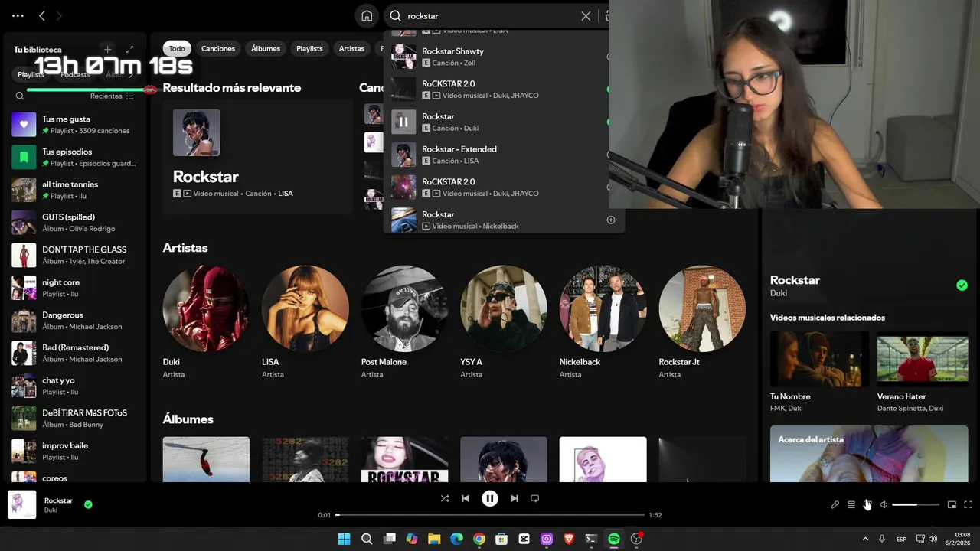980x551 pixels.
Task: Toggle shuffle playback
Action: tap(445, 498)
